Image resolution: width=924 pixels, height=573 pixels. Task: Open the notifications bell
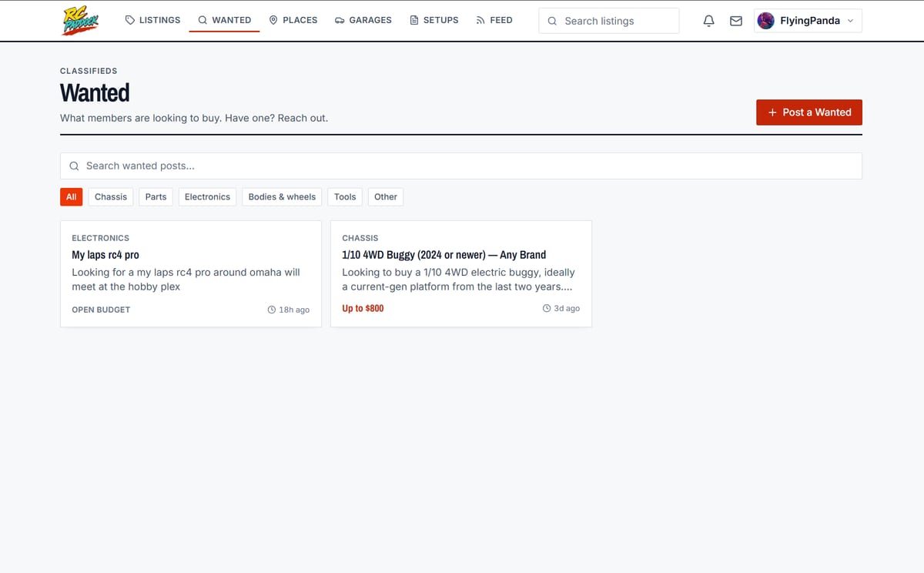tap(709, 21)
